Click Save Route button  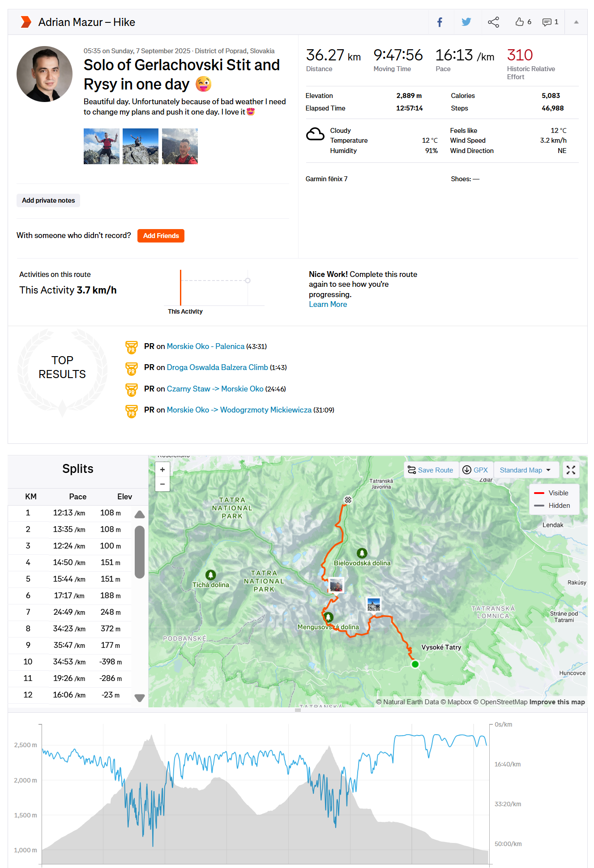tap(431, 470)
